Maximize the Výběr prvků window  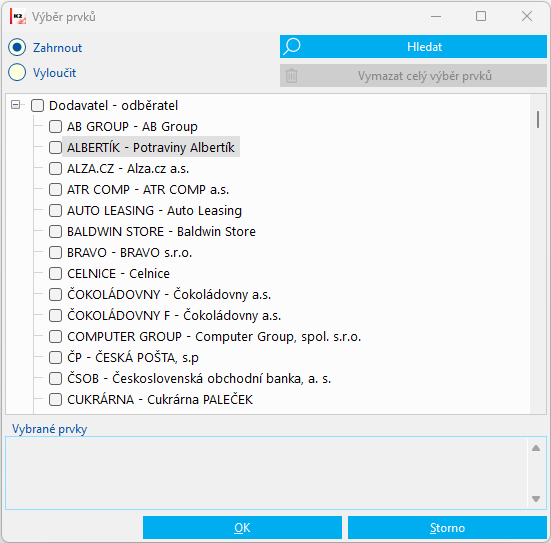coord(481,16)
